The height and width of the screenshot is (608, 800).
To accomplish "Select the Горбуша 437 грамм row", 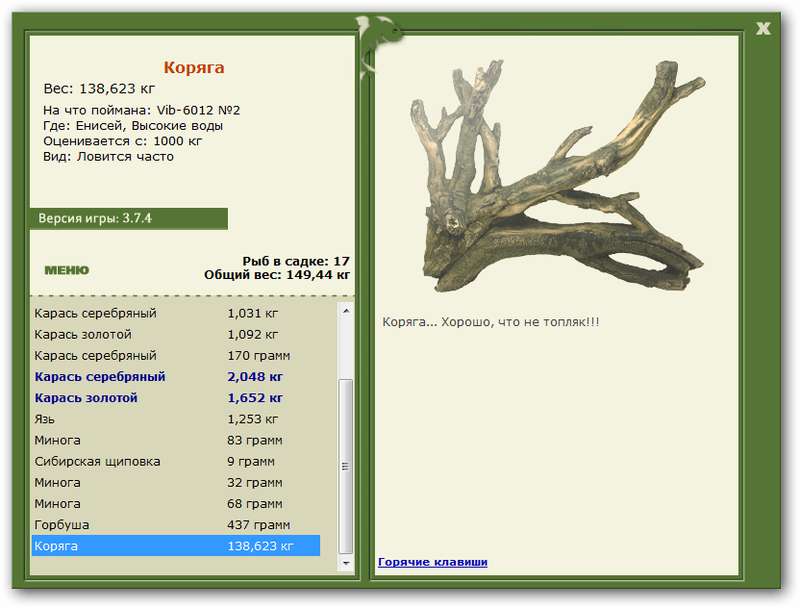I will (176, 525).
